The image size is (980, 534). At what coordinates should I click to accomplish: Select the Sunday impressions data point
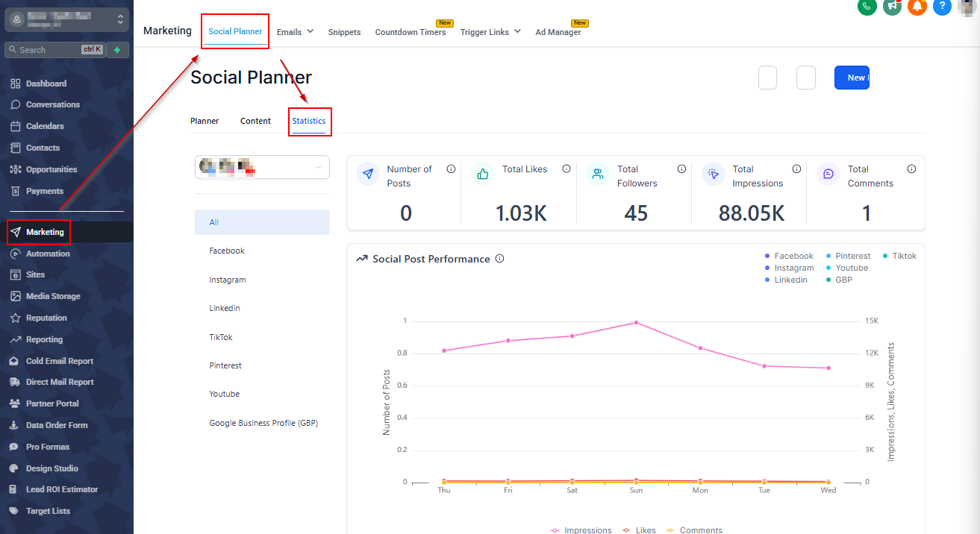[636, 322]
